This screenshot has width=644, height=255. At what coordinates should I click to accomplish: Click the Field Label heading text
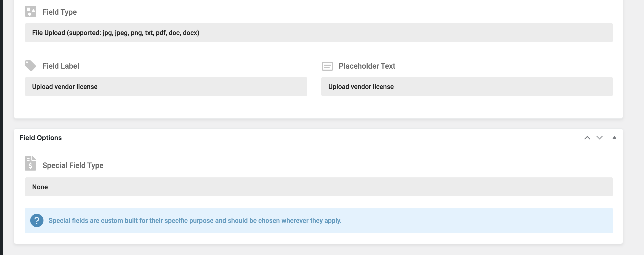(61, 66)
